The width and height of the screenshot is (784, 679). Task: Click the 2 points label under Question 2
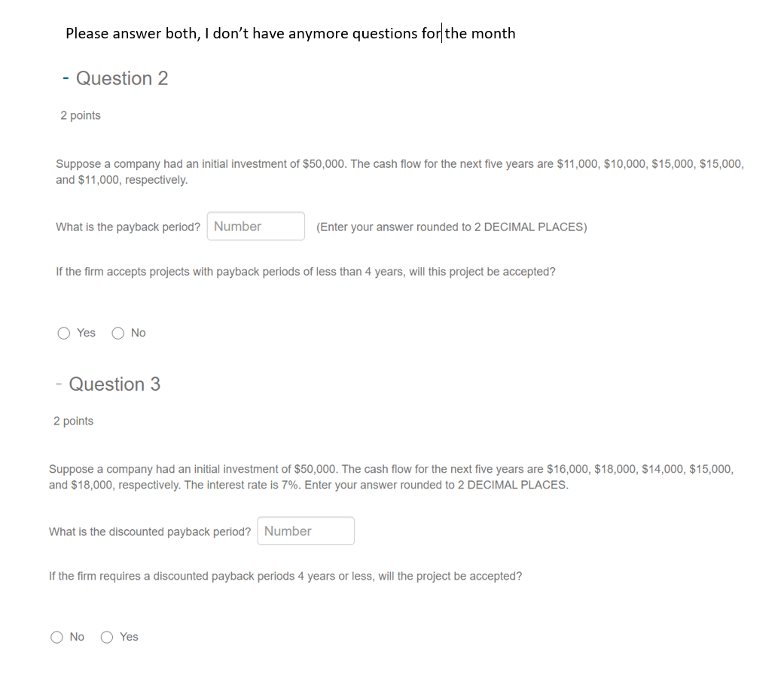coord(81,115)
